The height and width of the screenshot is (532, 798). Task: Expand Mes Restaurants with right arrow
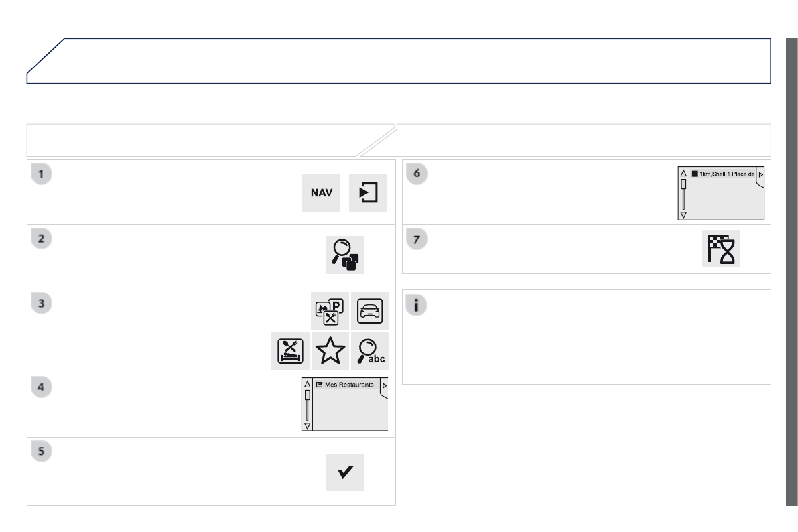point(384,386)
